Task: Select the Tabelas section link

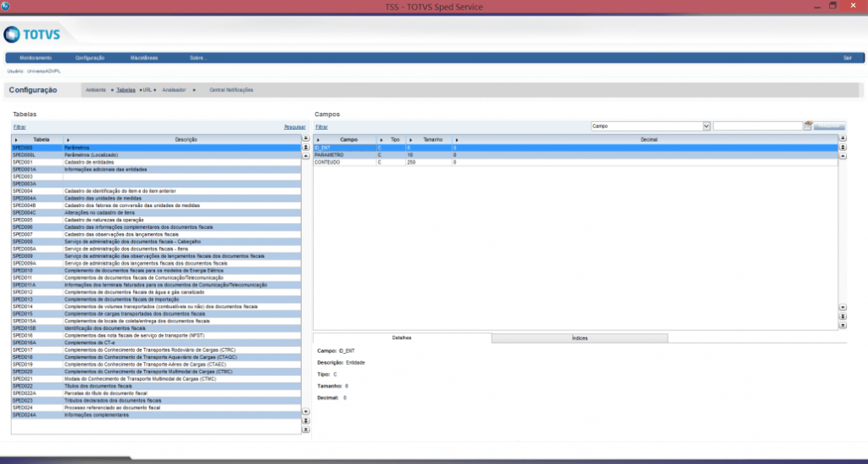Action: (x=125, y=90)
